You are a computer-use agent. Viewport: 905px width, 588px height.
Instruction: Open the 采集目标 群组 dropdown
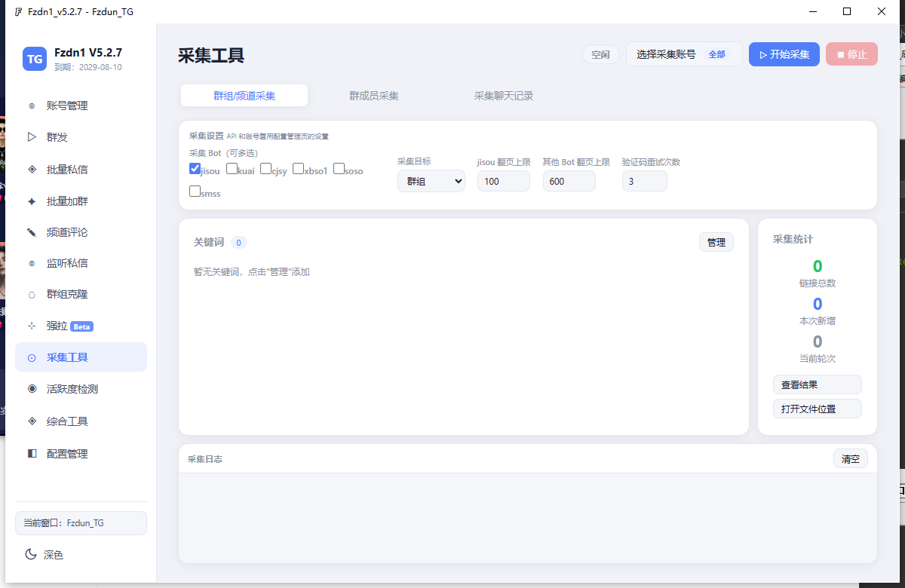(431, 181)
